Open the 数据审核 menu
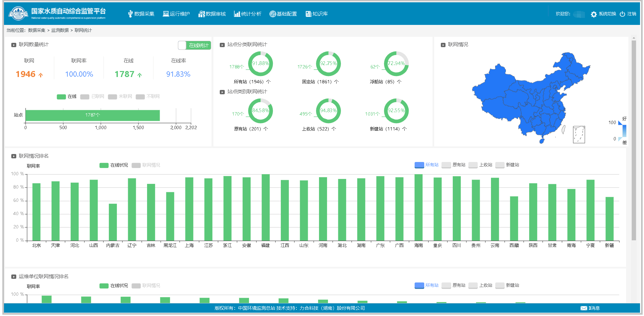Viewport: 644px width, 316px height. point(212,14)
